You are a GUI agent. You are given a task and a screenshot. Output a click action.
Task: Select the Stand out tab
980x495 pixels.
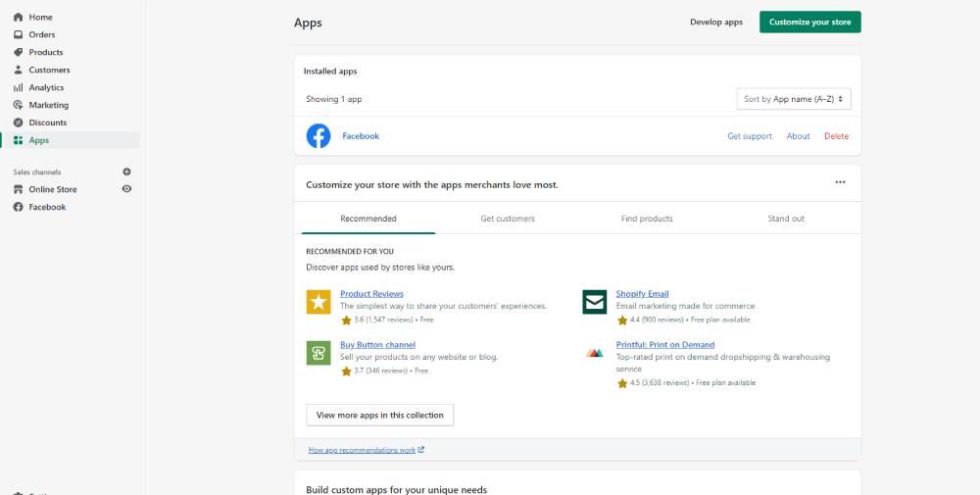coord(786,219)
